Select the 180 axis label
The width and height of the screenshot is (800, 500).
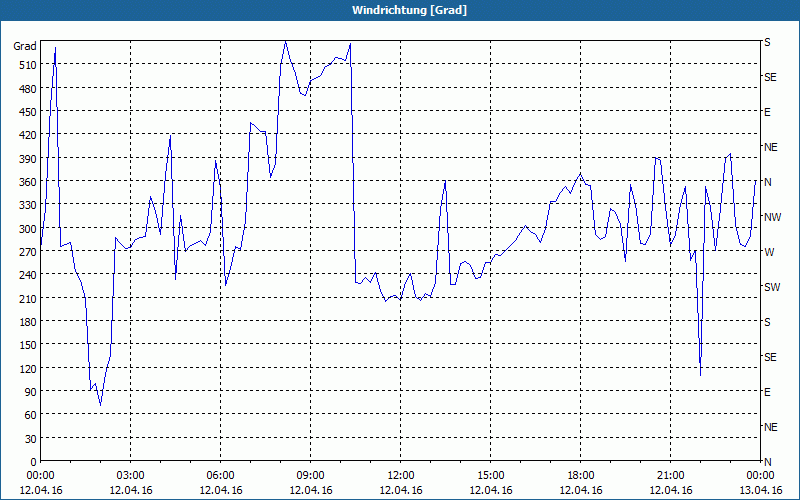[28, 322]
